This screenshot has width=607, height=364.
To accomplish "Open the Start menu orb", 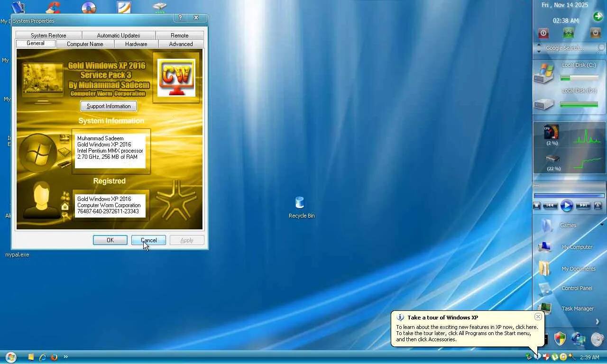I will [11, 357].
